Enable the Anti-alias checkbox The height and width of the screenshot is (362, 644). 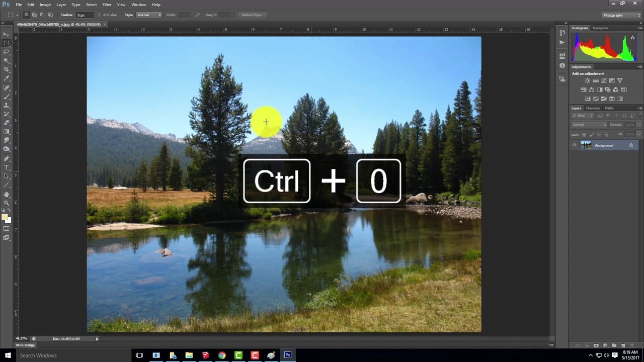[x=100, y=15]
